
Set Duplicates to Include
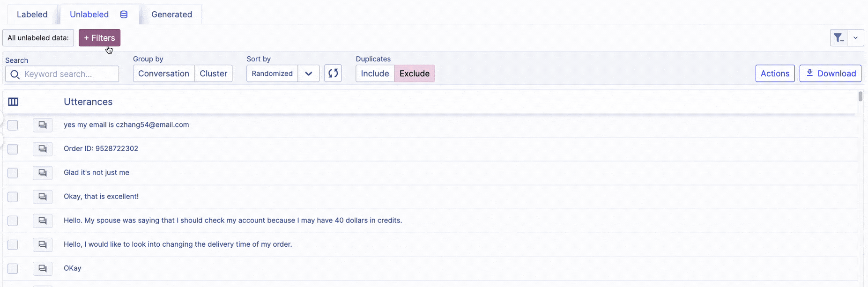pos(375,74)
